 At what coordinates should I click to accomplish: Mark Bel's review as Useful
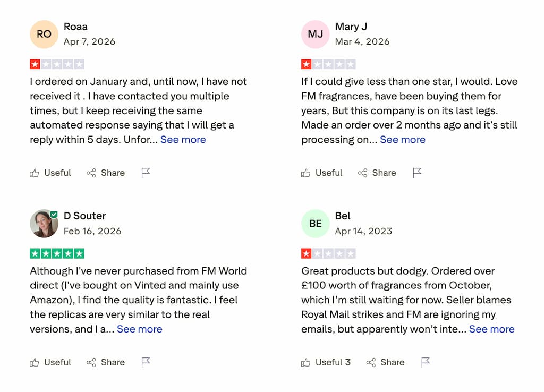tap(326, 362)
